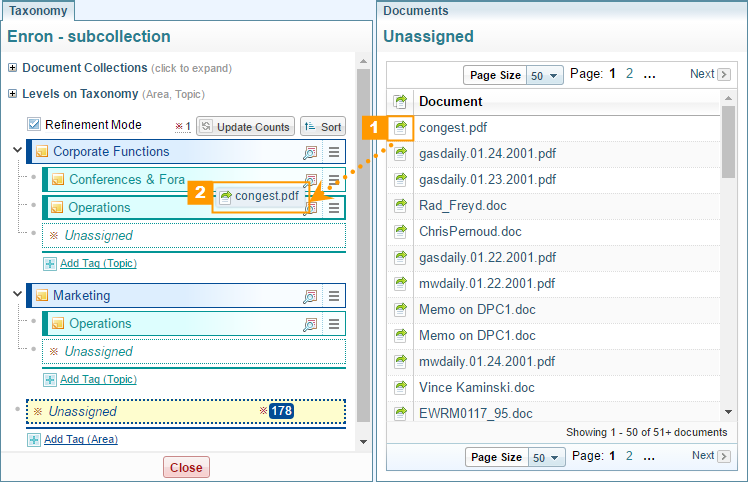Click the document icon next to Rad_Freyd.doc
Screen dimensions: 748x482
(400, 205)
